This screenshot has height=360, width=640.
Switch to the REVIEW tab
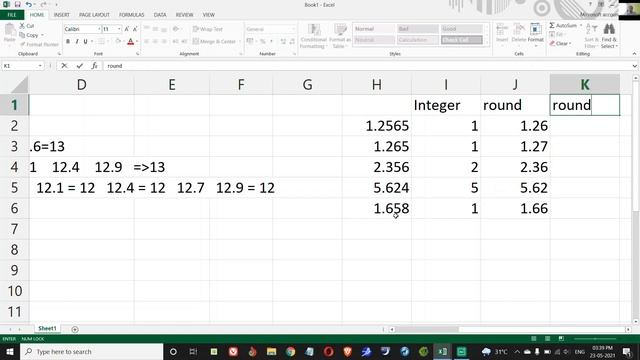tap(184, 15)
